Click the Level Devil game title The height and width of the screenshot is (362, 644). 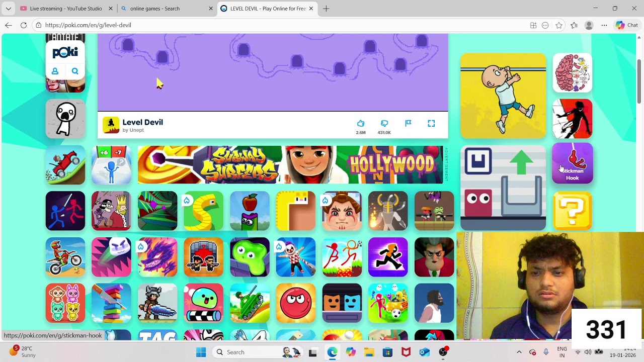click(x=143, y=122)
